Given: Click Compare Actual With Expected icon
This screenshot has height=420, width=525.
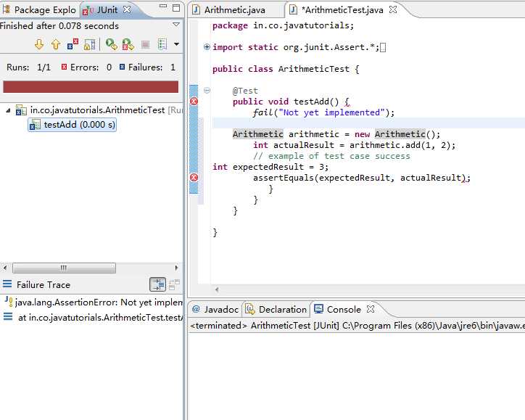Looking at the screenshot, I should click(174, 284).
